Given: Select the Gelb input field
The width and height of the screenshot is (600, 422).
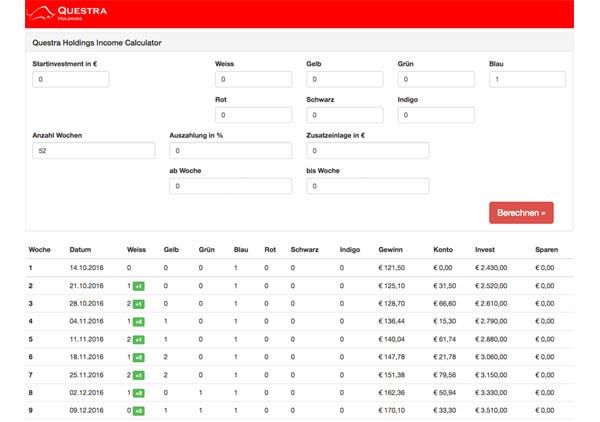Looking at the screenshot, I should point(345,79).
